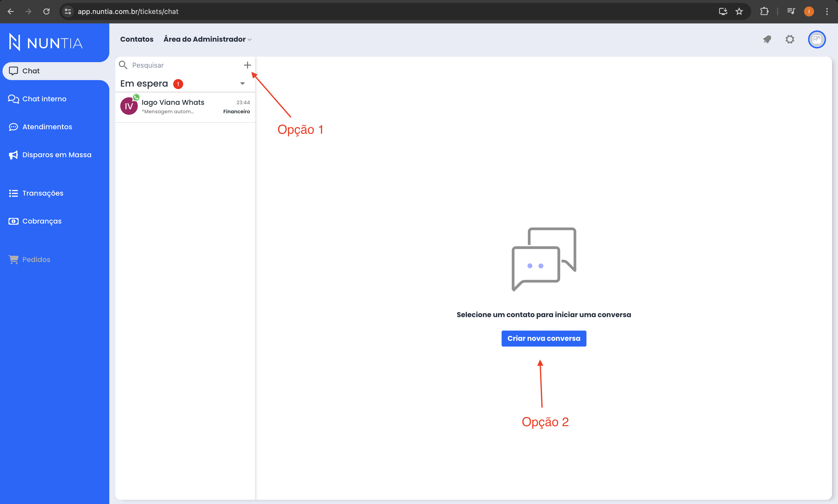Click Criar nova conversa button
Viewport: 838px width, 504px height.
point(543,338)
